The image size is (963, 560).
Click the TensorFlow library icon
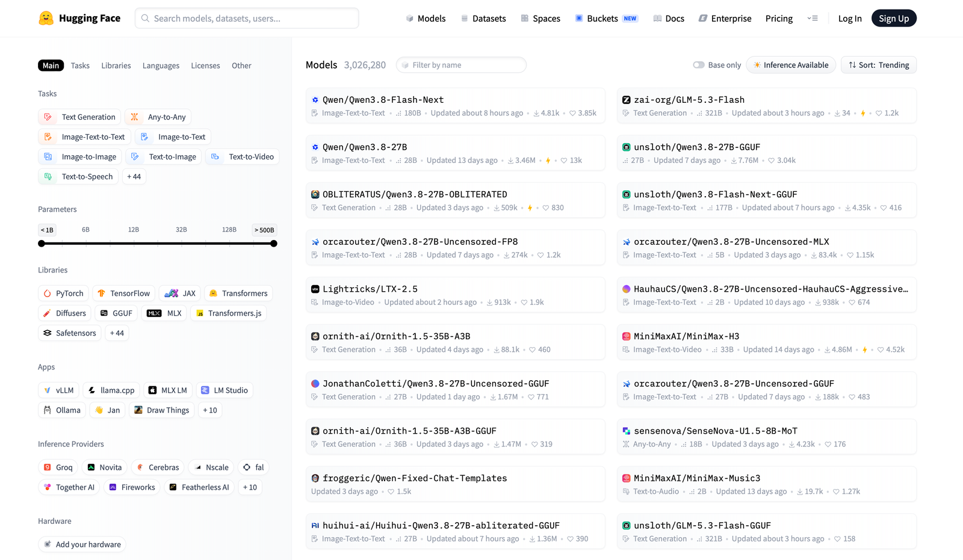pyautogui.click(x=102, y=294)
